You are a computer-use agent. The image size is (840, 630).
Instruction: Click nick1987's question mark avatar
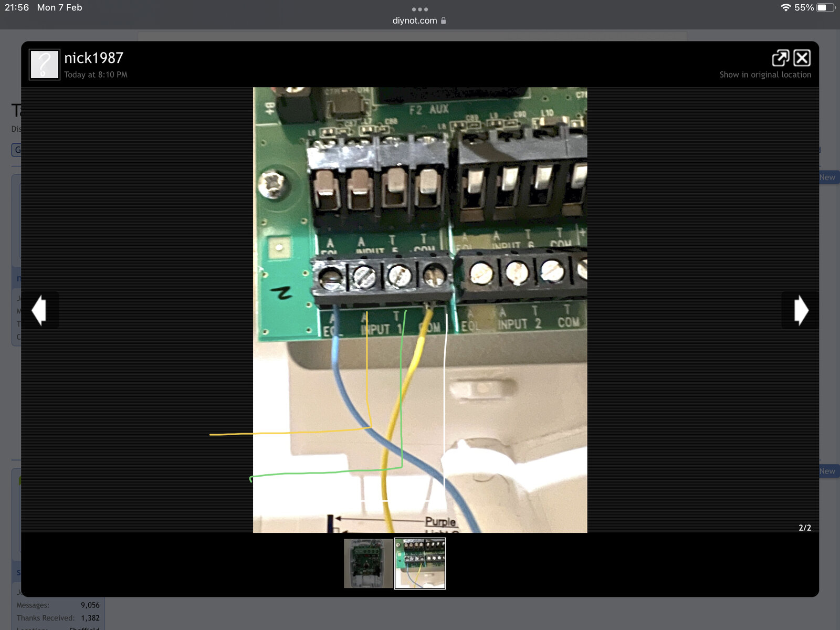tap(44, 64)
